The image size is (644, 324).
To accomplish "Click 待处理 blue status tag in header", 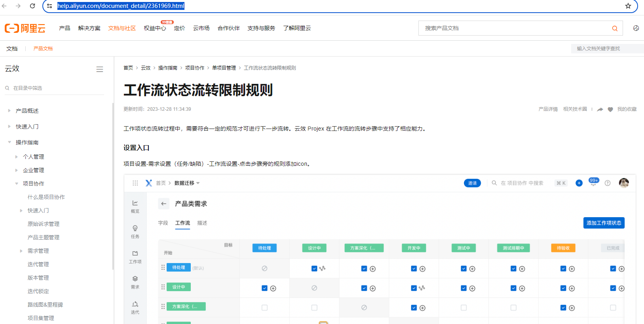I will [264, 248].
